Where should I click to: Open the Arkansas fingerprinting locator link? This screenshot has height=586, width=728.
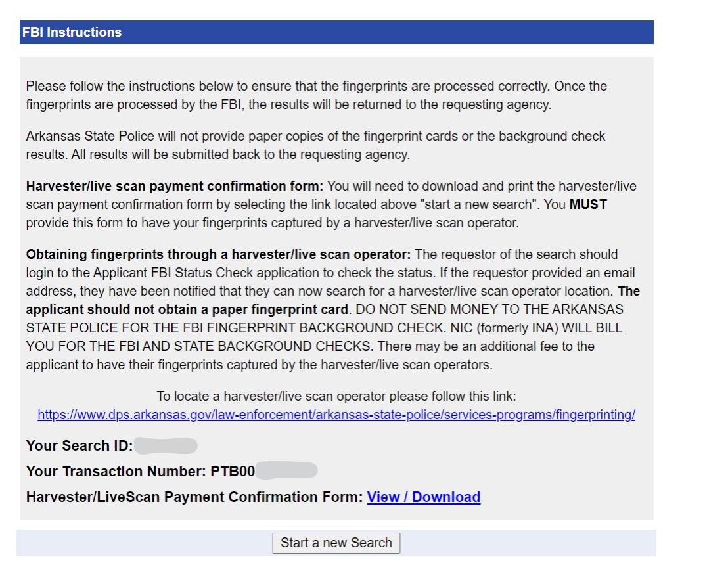click(x=336, y=415)
